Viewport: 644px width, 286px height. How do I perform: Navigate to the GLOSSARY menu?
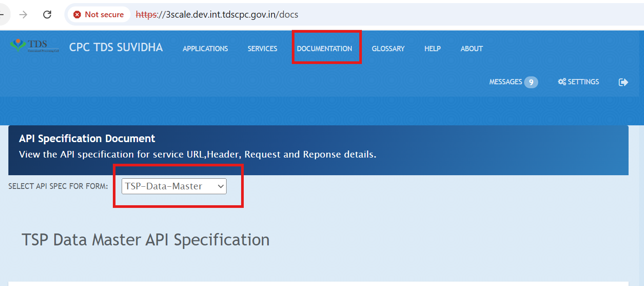(388, 49)
